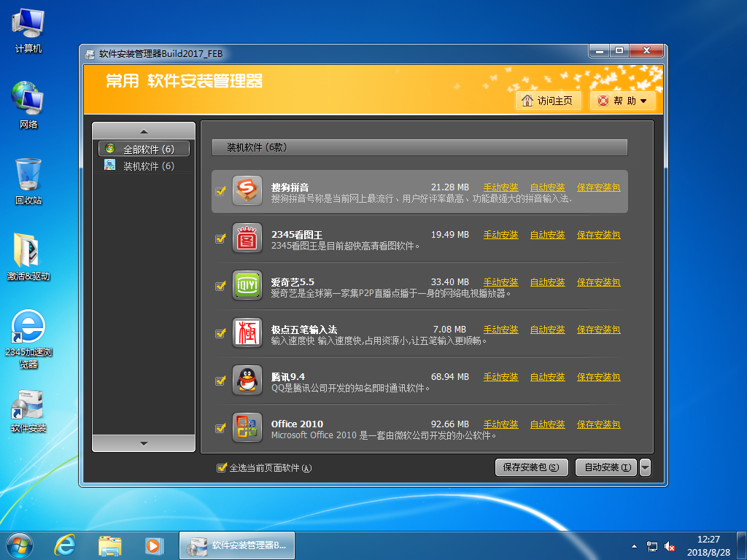
Task: Click the 2345看图王 description text
Action: [x=345, y=246]
